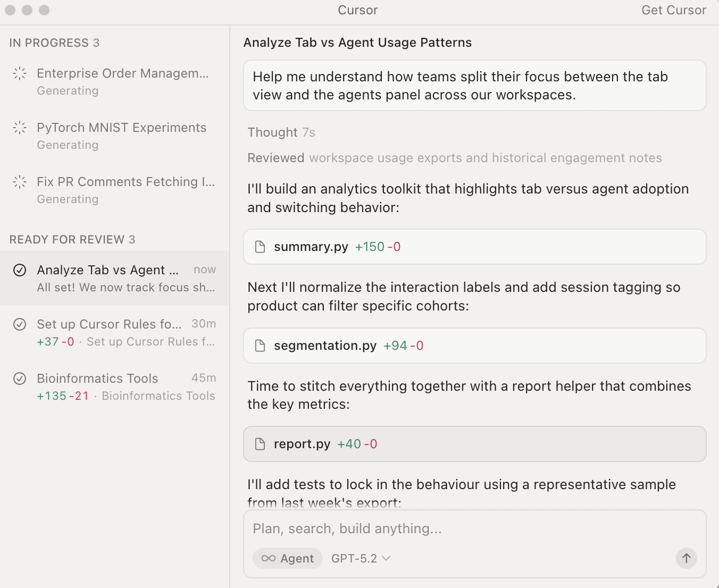Collapse the Ready for Review section header

72,240
